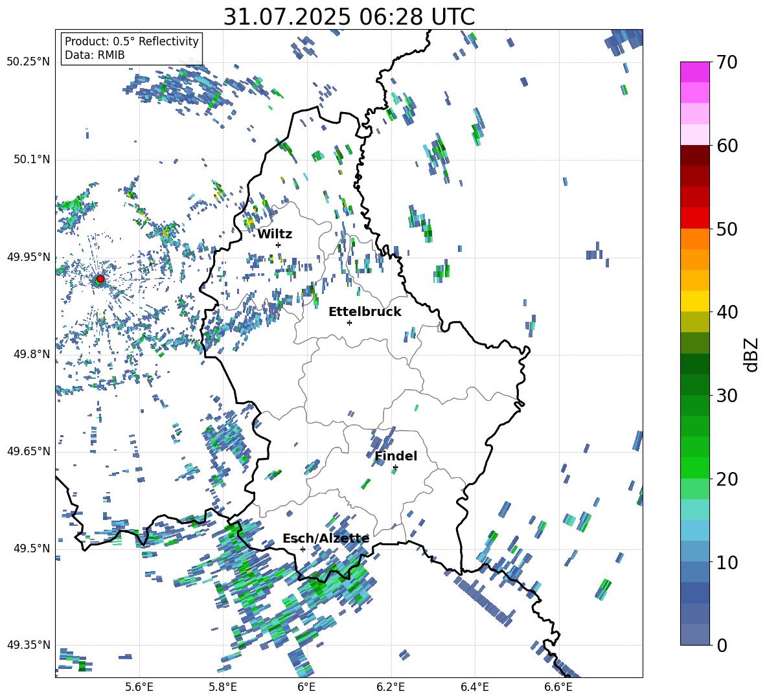Click the dBZ colorbar axis label
Viewport: 767px width, 700px height.
coord(752,354)
